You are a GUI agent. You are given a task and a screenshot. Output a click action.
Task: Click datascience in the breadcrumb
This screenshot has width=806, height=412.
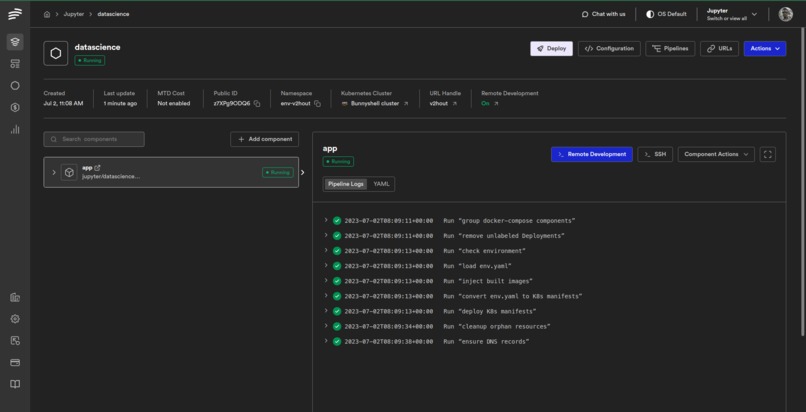click(x=113, y=14)
